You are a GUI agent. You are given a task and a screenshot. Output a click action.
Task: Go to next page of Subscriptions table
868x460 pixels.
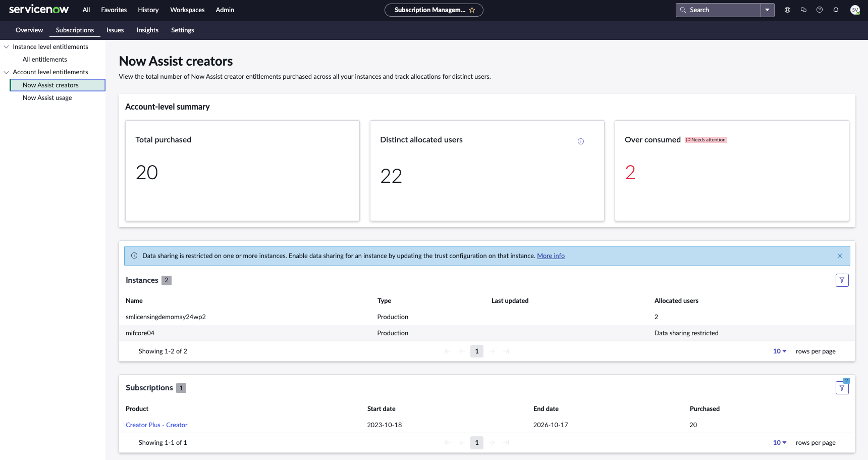[x=492, y=443]
